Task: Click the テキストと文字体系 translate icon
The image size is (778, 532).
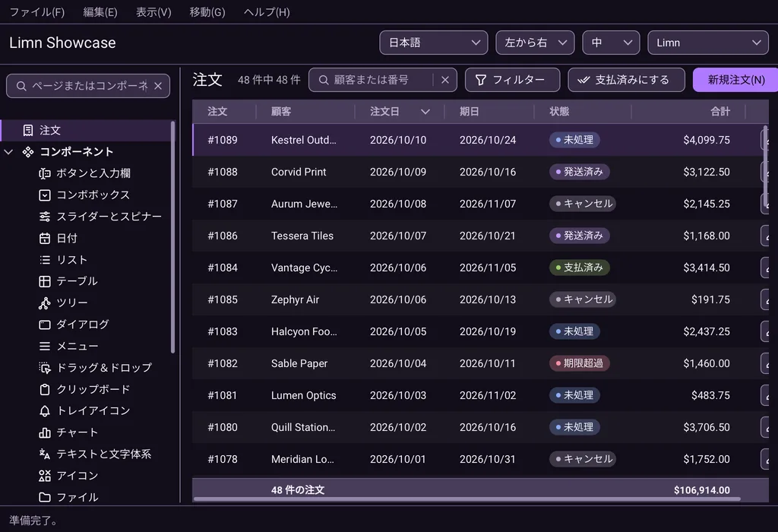Action: tap(45, 454)
